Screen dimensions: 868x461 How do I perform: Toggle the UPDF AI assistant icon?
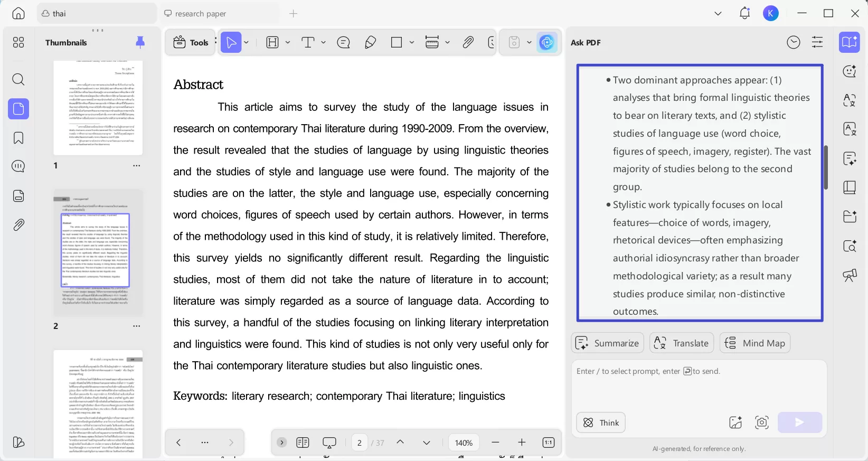click(547, 42)
